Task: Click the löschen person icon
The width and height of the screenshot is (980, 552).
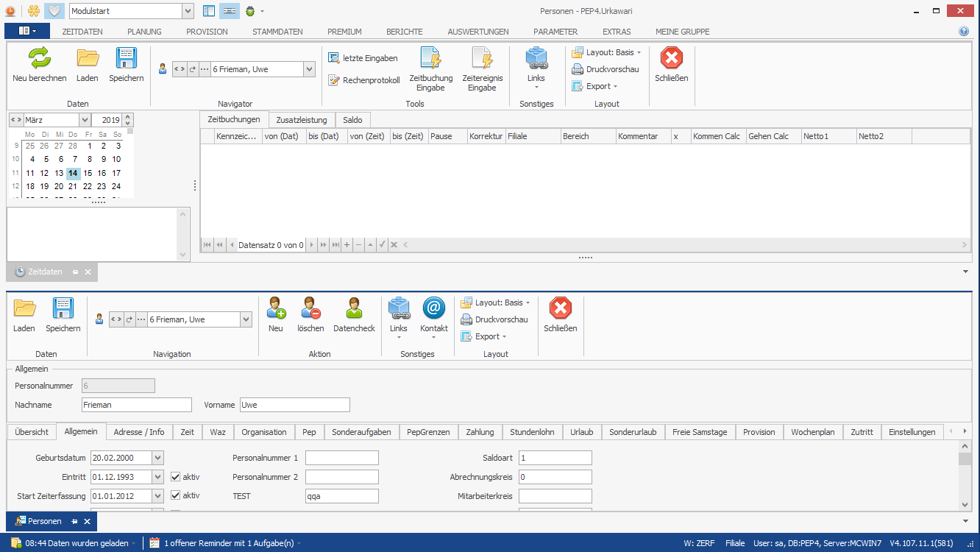Action: (310, 308)
